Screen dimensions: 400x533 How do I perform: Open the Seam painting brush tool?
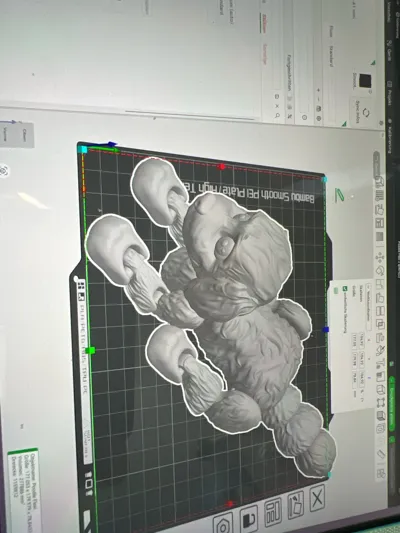coord(381,350)
